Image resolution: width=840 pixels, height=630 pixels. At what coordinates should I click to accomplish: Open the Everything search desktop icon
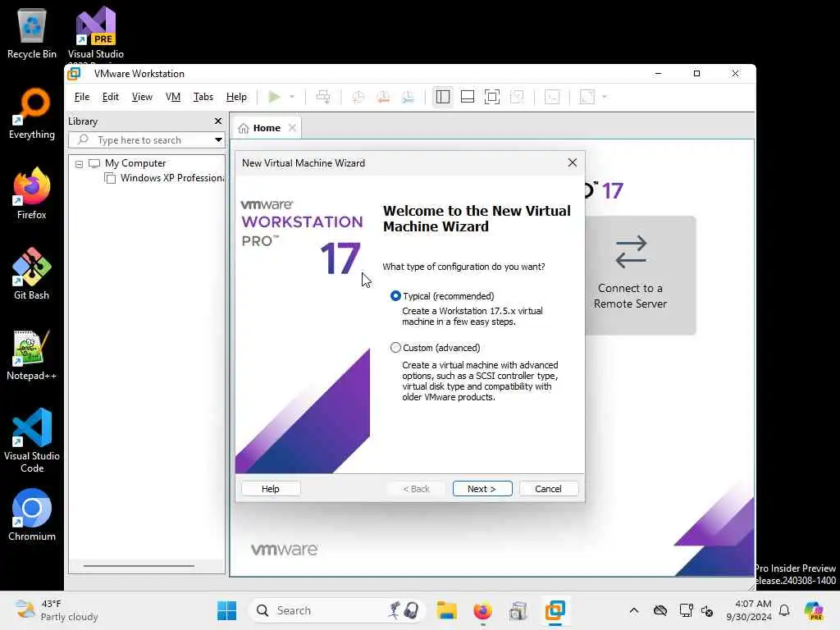(32, 113)
